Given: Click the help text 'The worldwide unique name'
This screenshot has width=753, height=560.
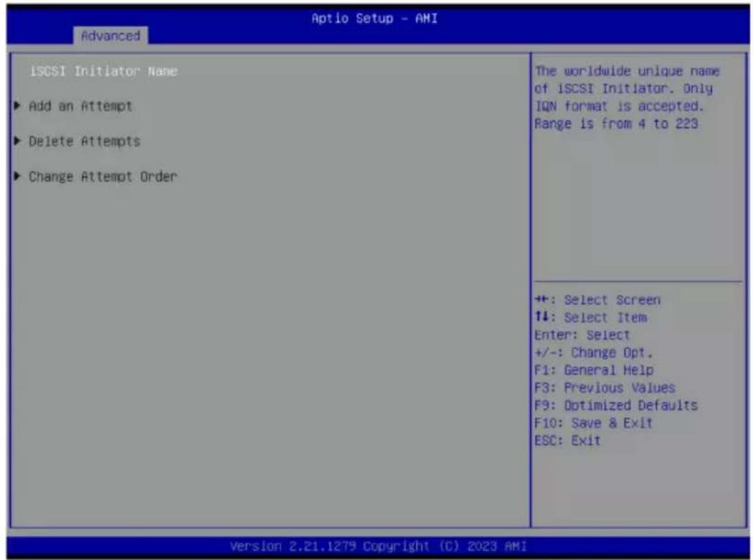Looking at the screenshot, I should (x=627, y=71).
